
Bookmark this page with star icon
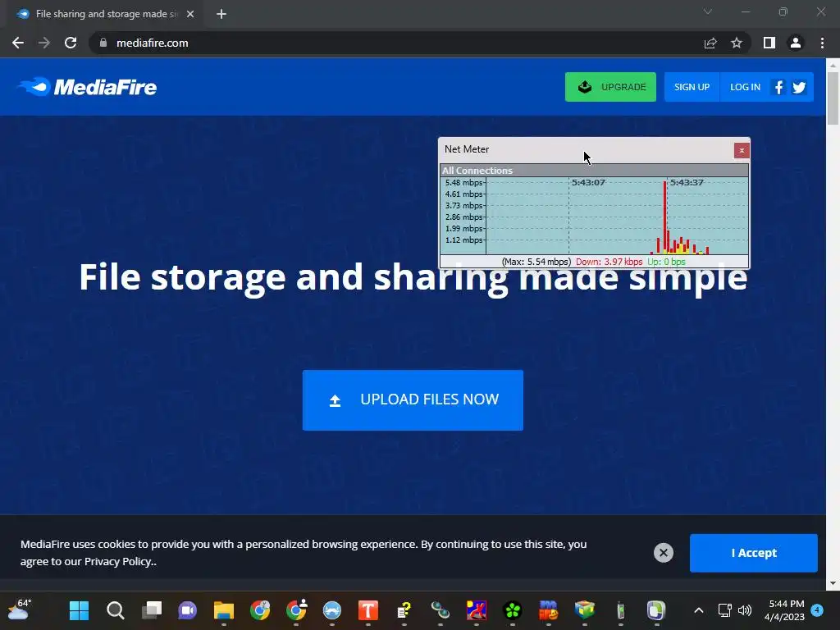point(737,43)
